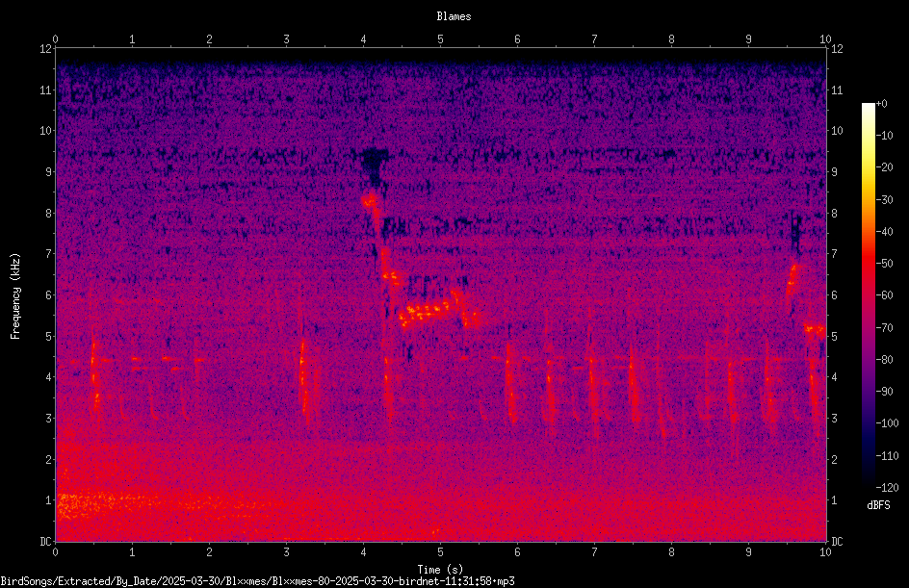The width and height of the screenshot is (909, 588).
Task: Click "DC" on the right frequency axis
Action: tap(837, 542)
